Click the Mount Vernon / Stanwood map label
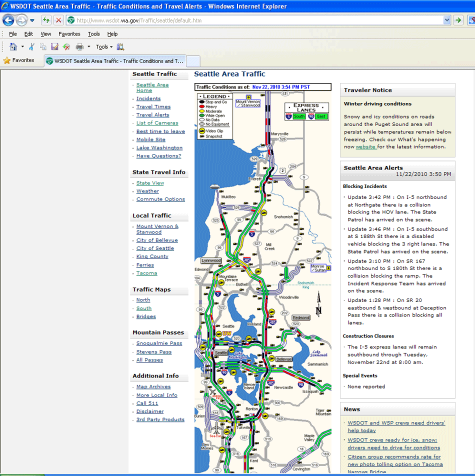Image resolution: width=475 pixels, height=476 pixels. pos(248,103)
